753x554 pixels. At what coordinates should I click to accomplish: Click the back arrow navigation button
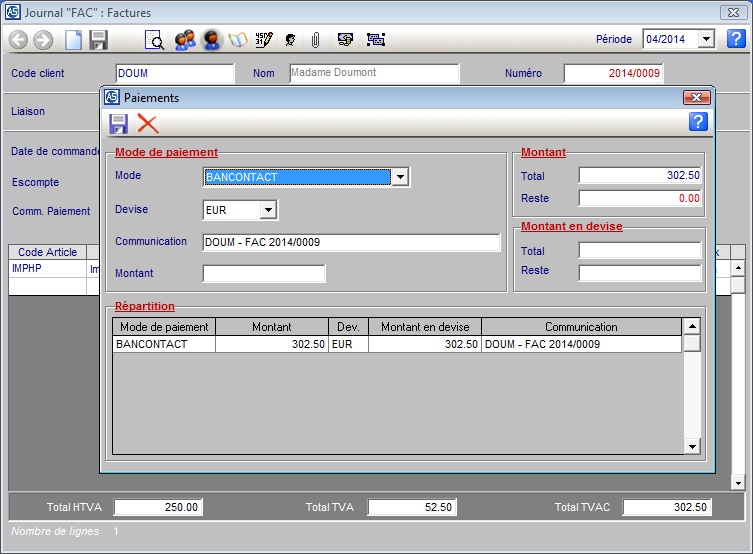pos(18,40)
